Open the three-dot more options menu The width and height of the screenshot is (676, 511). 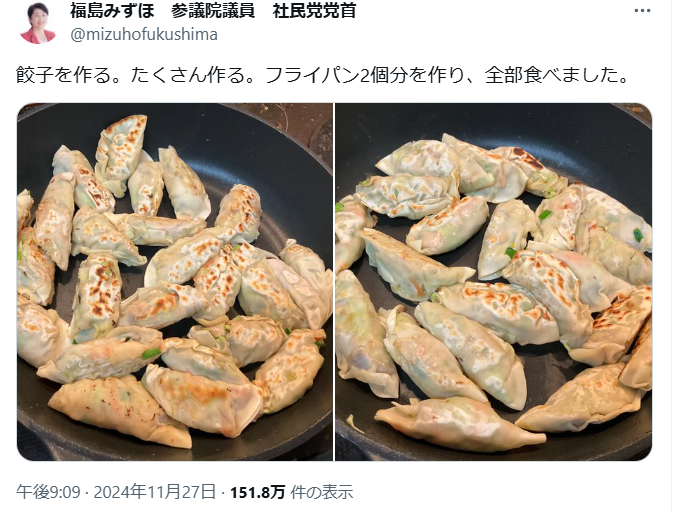pyautogui.click(x=642, y=11)
